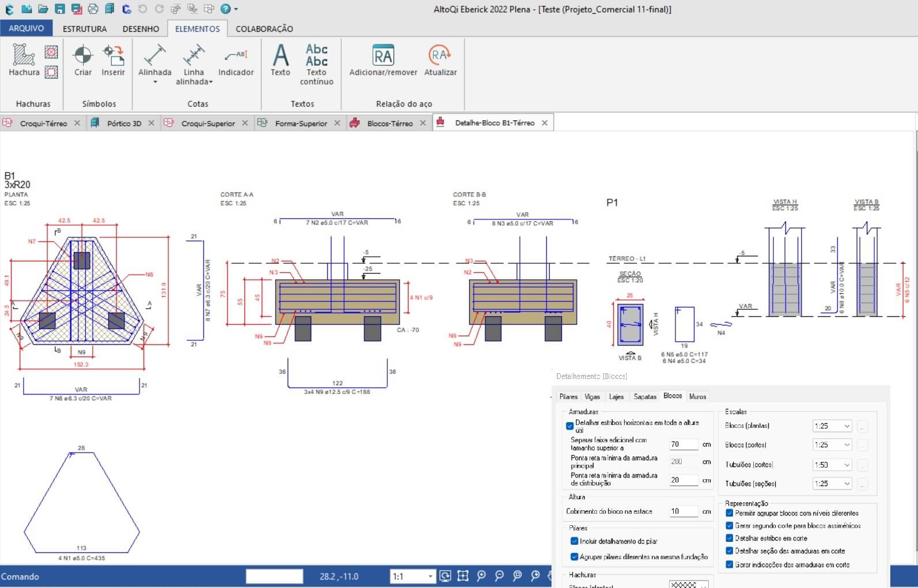Open the Pórtico 3D document tab

click(x=124, y=123)
